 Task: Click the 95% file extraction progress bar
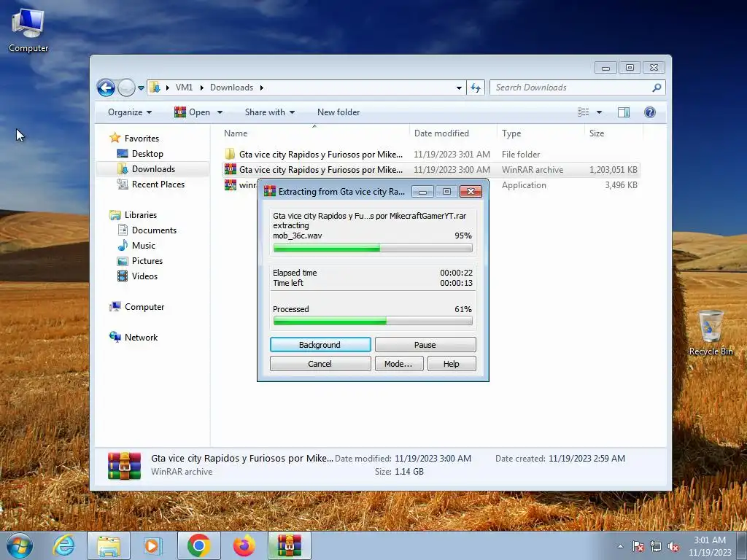click(373, 248)
